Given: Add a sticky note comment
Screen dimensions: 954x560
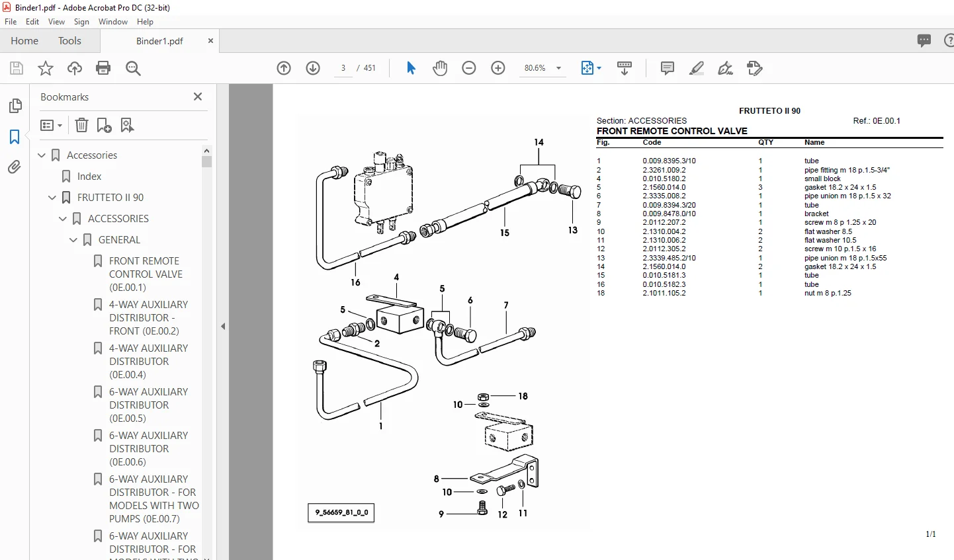Looking at the screenshot, I should [x=668, y=68].
